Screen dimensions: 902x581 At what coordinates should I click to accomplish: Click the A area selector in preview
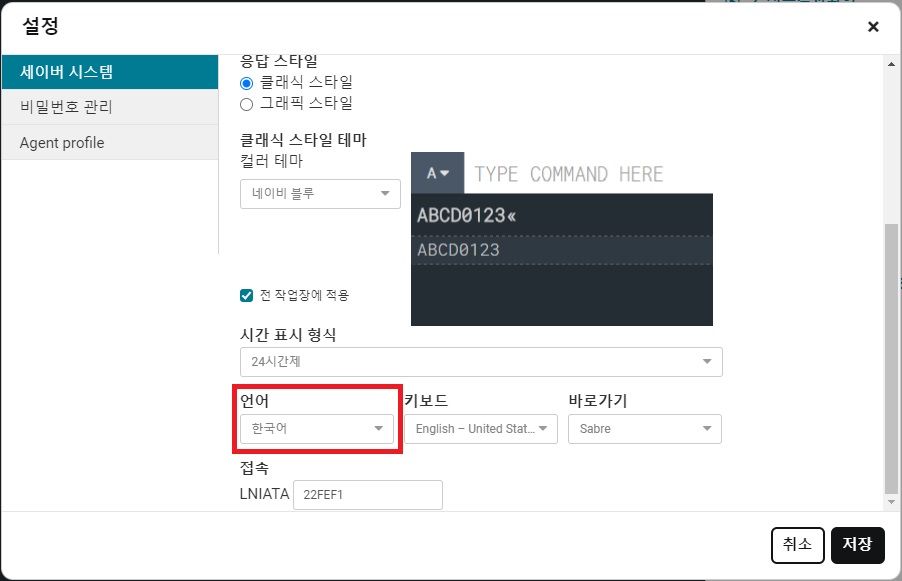tap(438, 173)
